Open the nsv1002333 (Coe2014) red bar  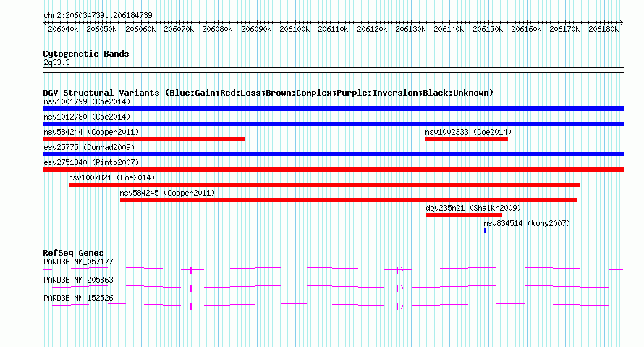[x=467, y=139]
